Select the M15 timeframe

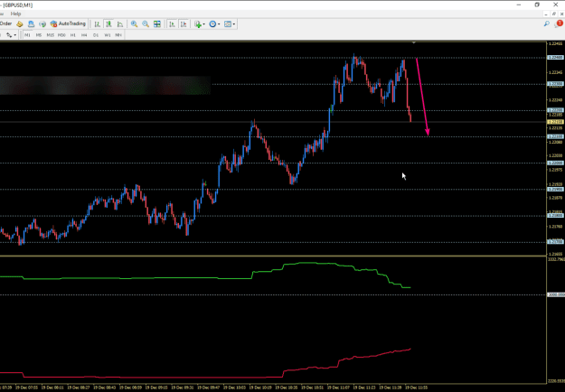tap(50, 35)
